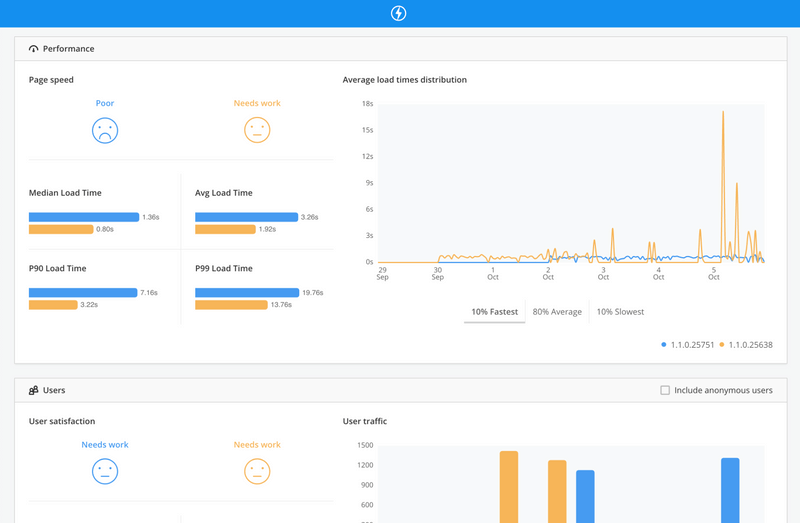Click the Median Load Time label
Image resolution: width=800 pixels, height=523 pixels.
tap(65, 193)
